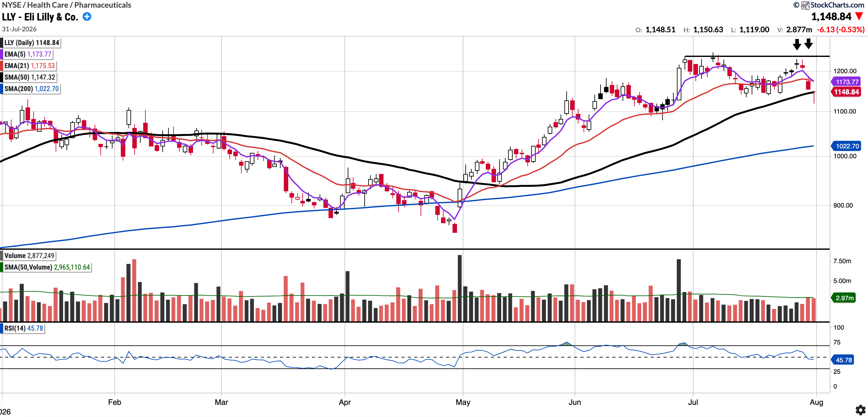
Task: Select the open value 1,148.51
Action: [661, 30]
